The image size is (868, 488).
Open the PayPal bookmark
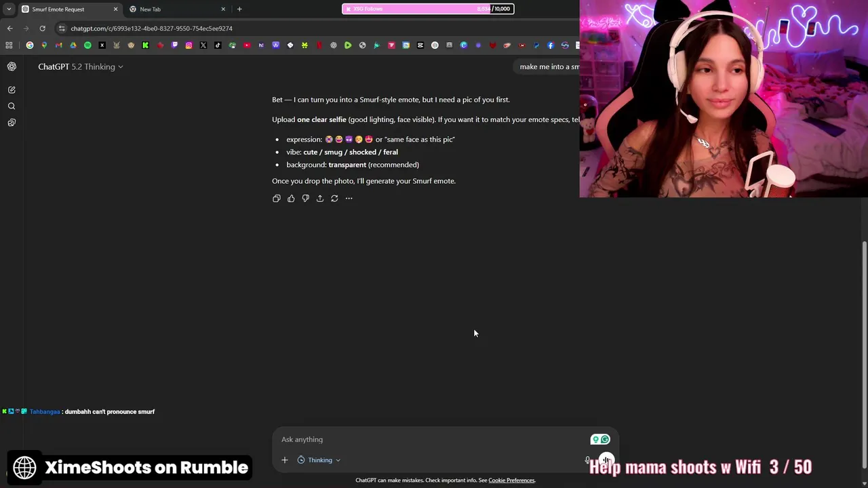[536, 45]
